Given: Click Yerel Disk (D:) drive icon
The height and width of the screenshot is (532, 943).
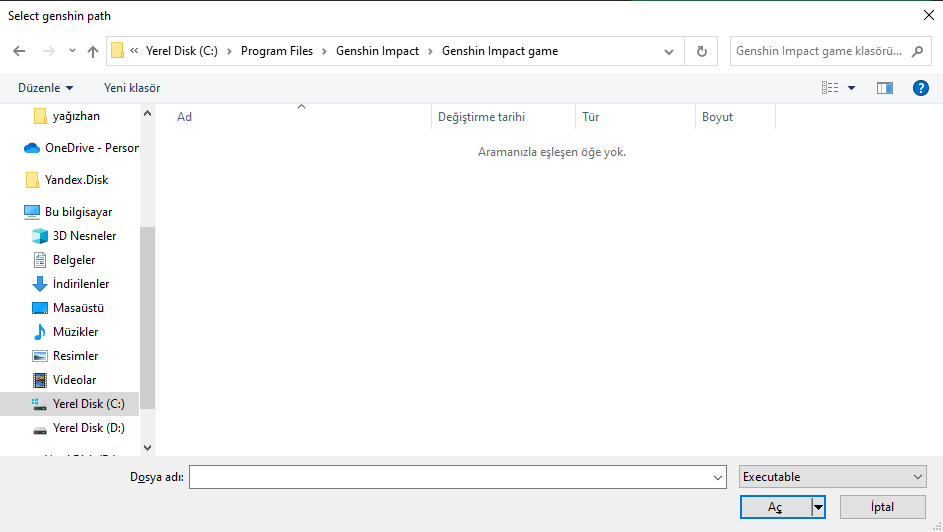Looking at the screenshot, I should 40,430.
